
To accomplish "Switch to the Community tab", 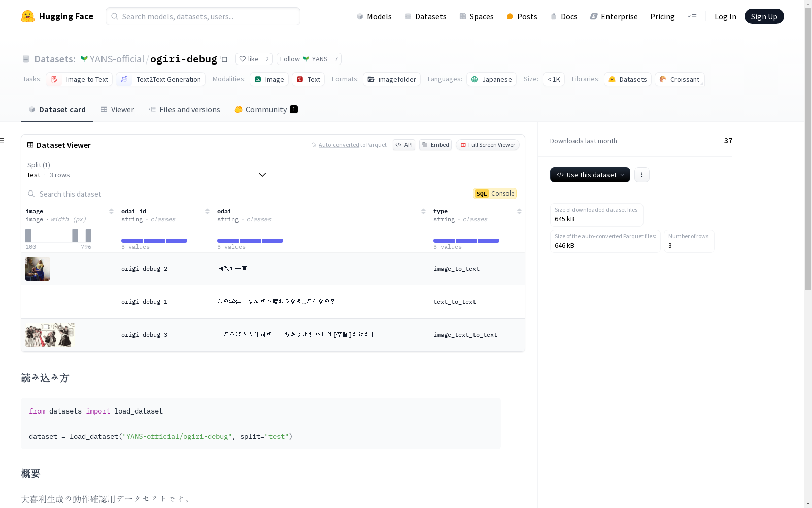I will coord(266,109).
